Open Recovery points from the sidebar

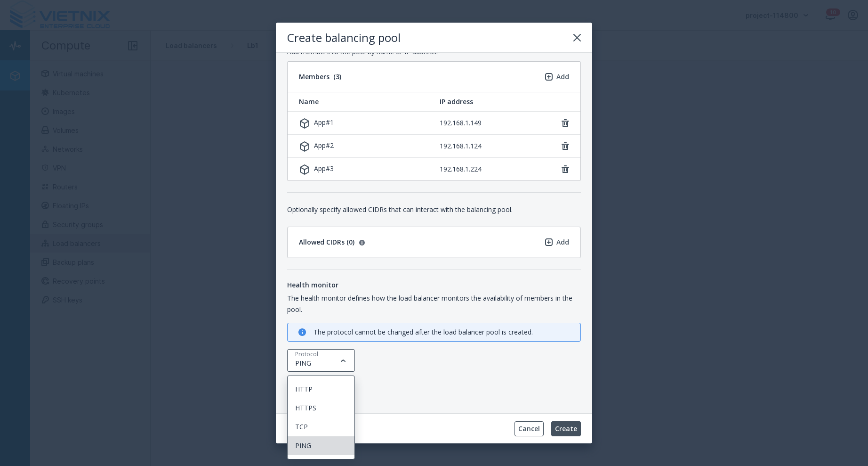click(x=79, y=281)
